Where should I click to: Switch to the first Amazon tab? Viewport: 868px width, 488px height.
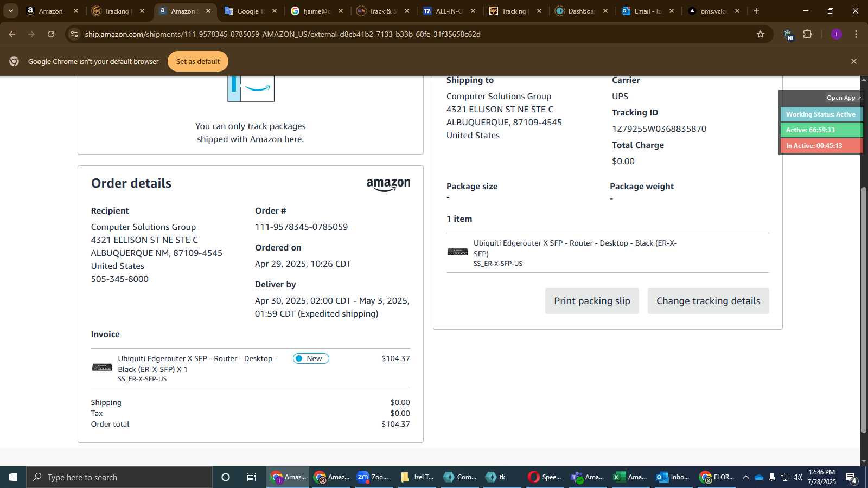pyautogui.click(x=52, y=11)
